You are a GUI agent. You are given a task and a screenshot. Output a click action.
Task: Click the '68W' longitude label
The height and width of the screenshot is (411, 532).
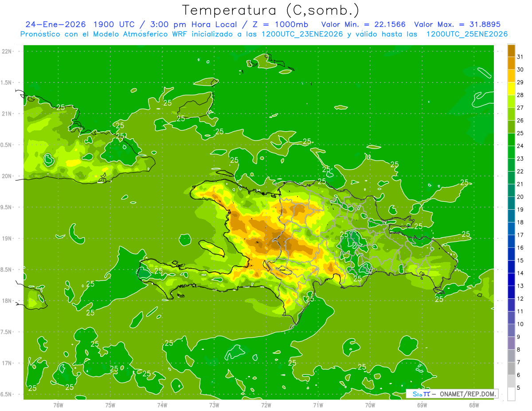click(474, 405)
